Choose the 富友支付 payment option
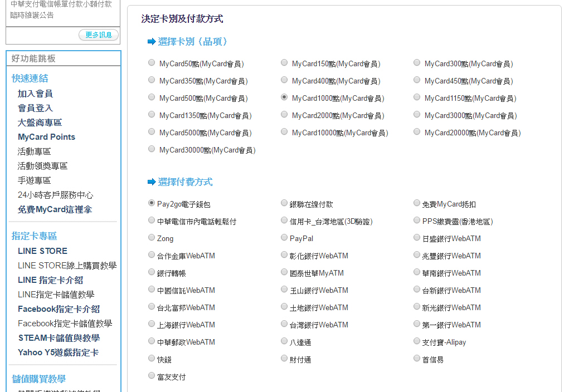Viewport: 569px width, 392px height. [x=152, y=376]
